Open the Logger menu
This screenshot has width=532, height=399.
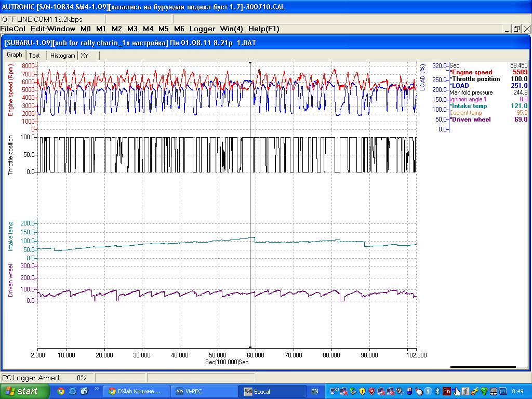[x=202, y=29]
